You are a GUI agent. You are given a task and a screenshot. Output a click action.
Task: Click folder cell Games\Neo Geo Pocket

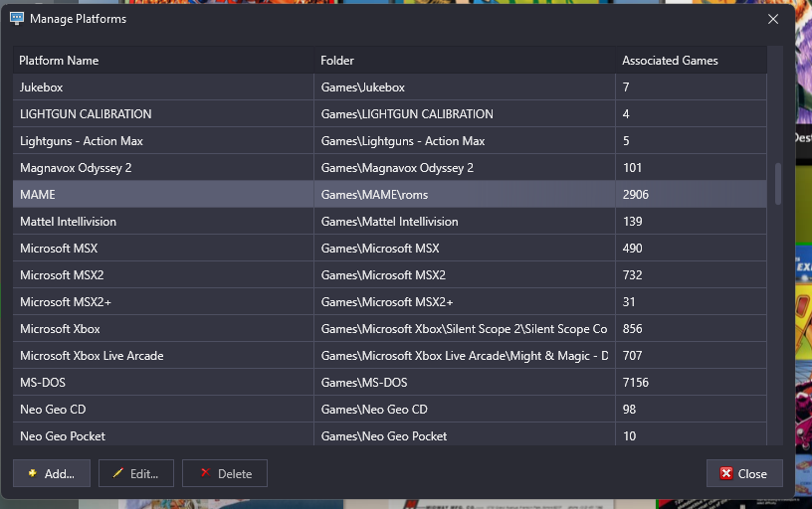[465, 435]
